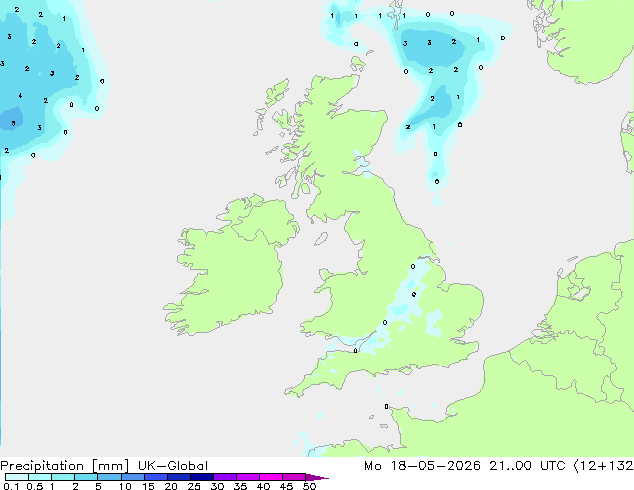Click the "UK-Global" model name label
This screenshot has height=490, width=634.
click(173, 466)
